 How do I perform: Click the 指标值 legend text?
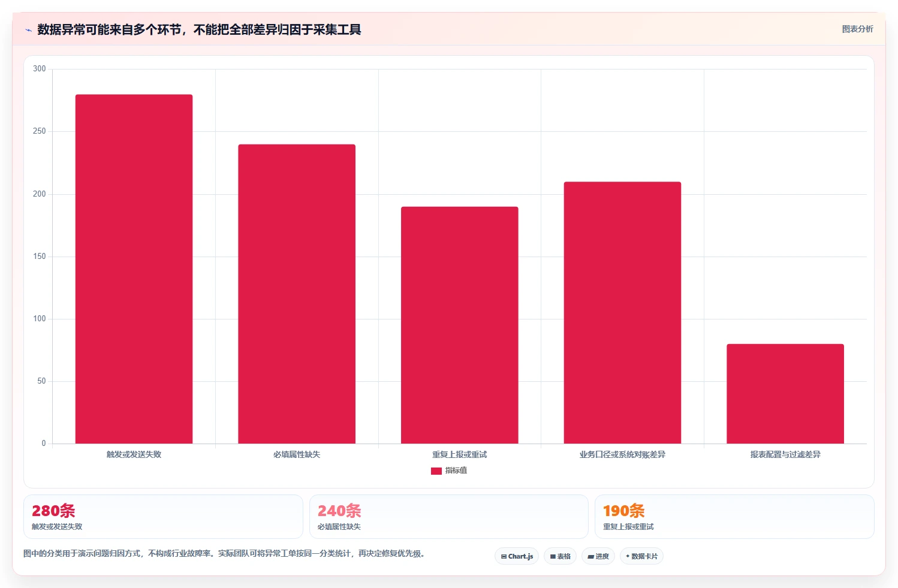pyautogui.click(x=456, y=471)
